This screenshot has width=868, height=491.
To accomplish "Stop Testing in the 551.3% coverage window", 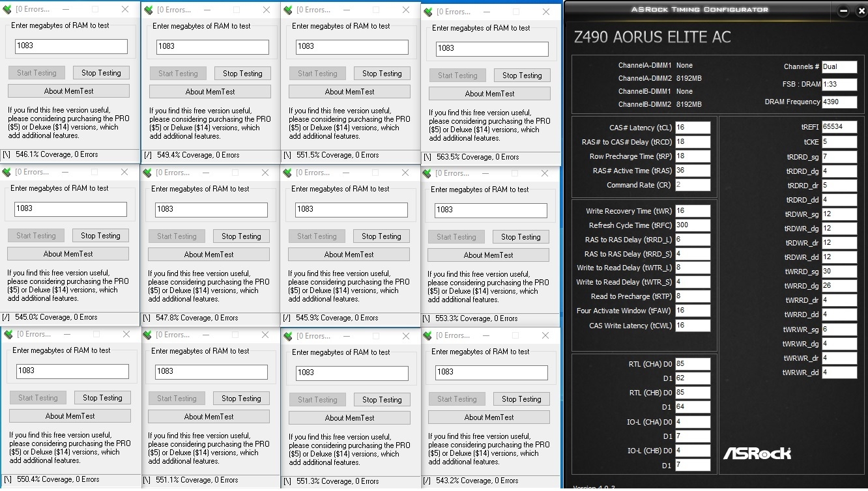I will click(382, 400).
